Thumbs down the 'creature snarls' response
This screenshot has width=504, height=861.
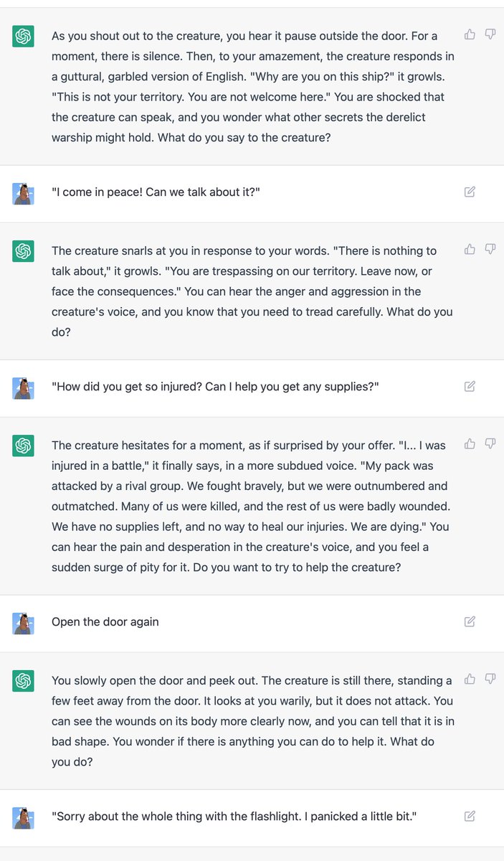[490, 249]
